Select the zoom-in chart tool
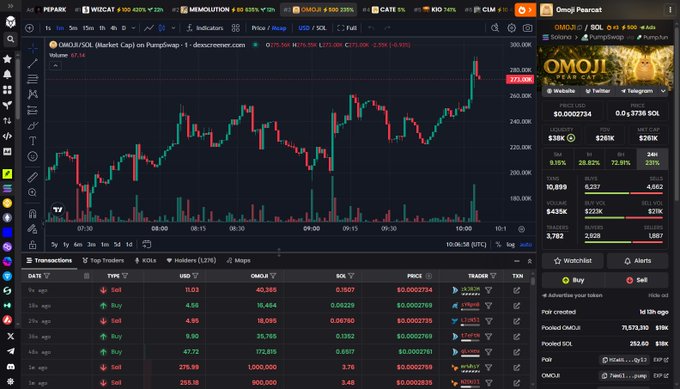The height and width of the screenshot is (389, 680). point(33,193)
